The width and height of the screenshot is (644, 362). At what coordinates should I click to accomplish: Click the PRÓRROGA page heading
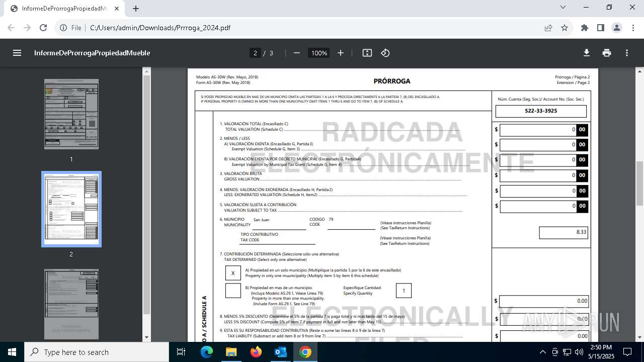coord(392,81)
